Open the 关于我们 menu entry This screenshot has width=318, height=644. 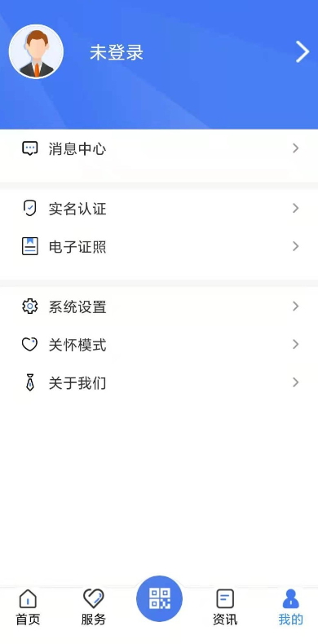pyautogui.click(x=159, y=382)
